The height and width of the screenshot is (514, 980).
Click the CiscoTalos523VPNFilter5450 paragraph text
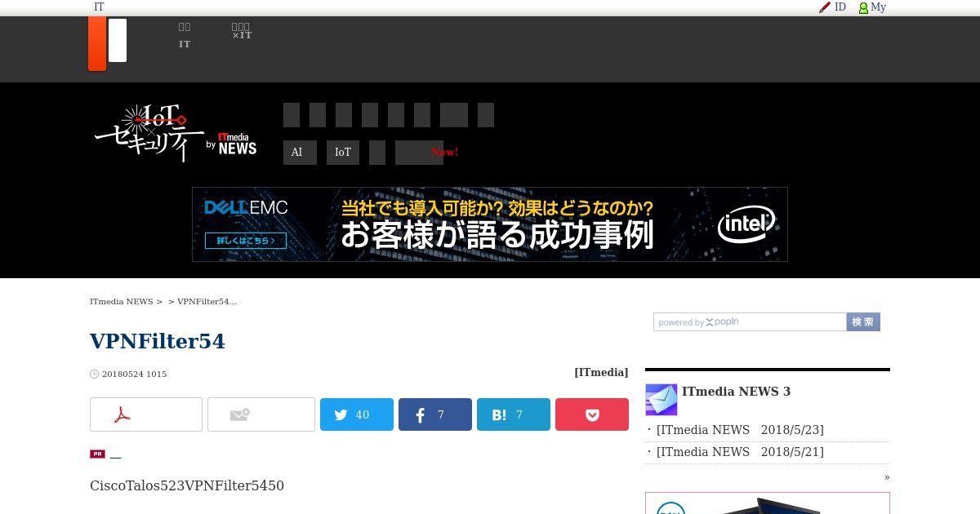(187, 485)
